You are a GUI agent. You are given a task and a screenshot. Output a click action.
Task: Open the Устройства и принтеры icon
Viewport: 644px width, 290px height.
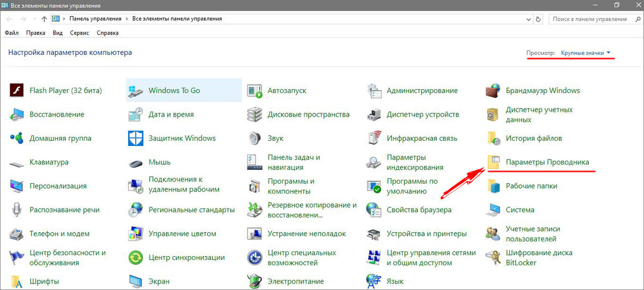(x=374, y=234)
